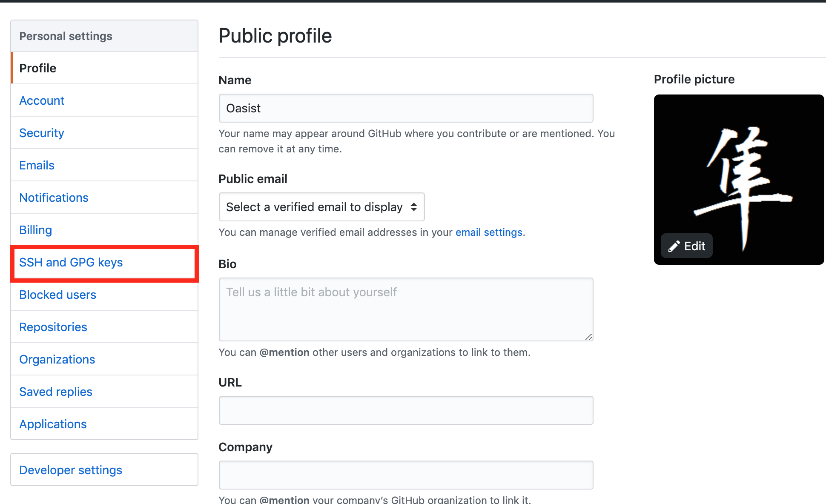Open the Public email selection dropdown

(321, 207)
